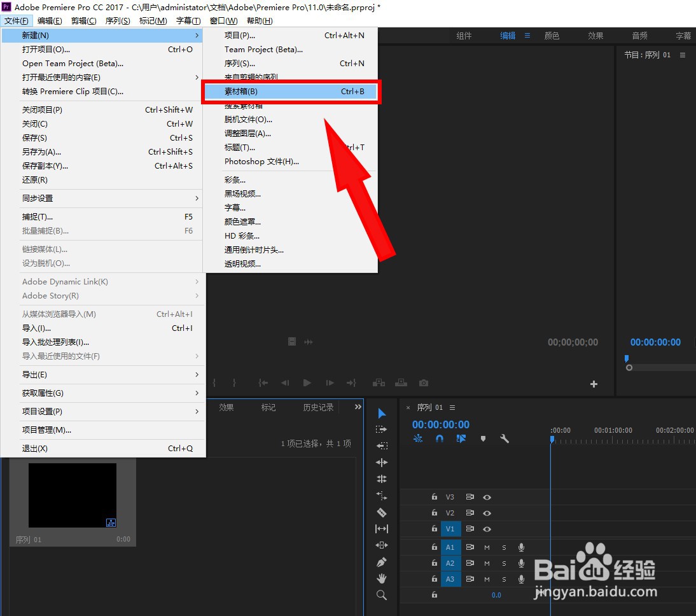Open the 剪辑(C) menu in menu bar
696x616 pixels.
[83, 21]
